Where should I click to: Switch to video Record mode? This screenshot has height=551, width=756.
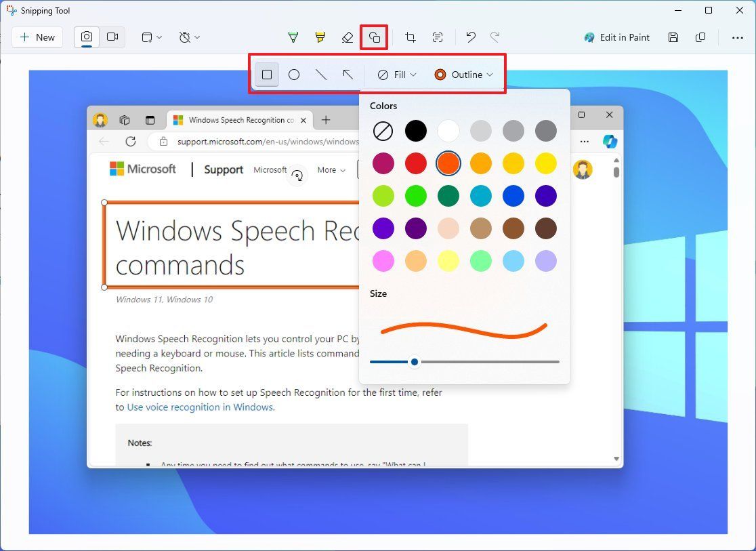pyautogui.click(x=112, y=37)
